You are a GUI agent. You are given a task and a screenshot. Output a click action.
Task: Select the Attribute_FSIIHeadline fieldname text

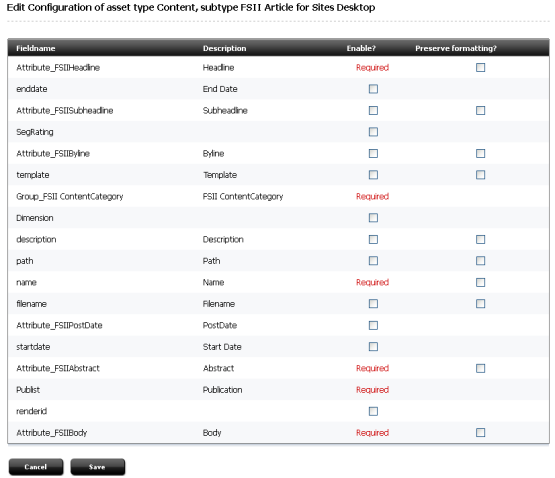[58, 68]
